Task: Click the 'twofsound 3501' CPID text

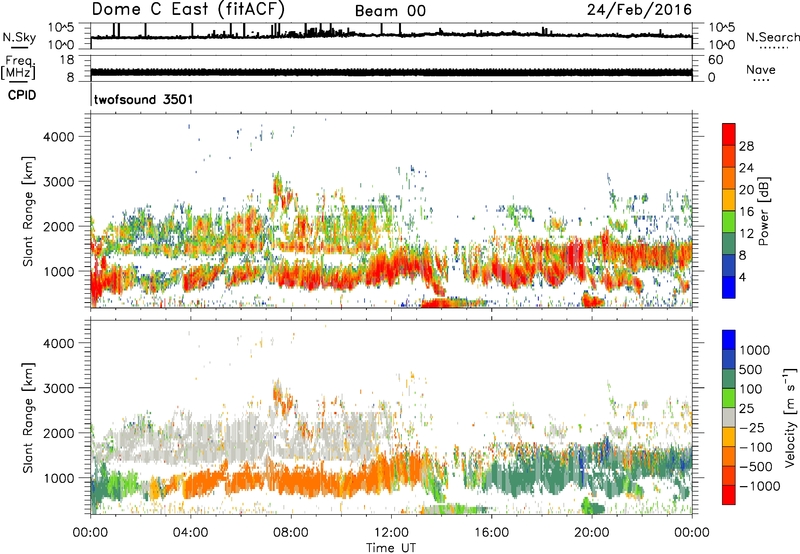Action: click(144, 99)
